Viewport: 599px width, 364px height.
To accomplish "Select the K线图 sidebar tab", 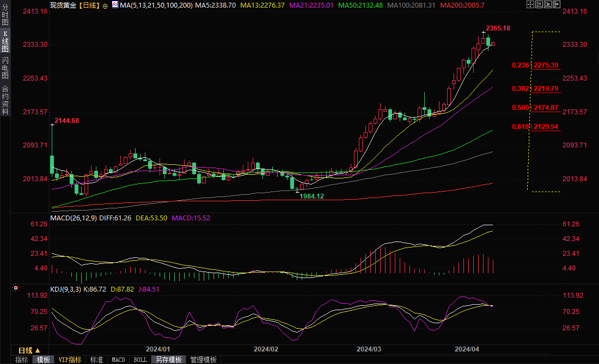I will [5, 41].
